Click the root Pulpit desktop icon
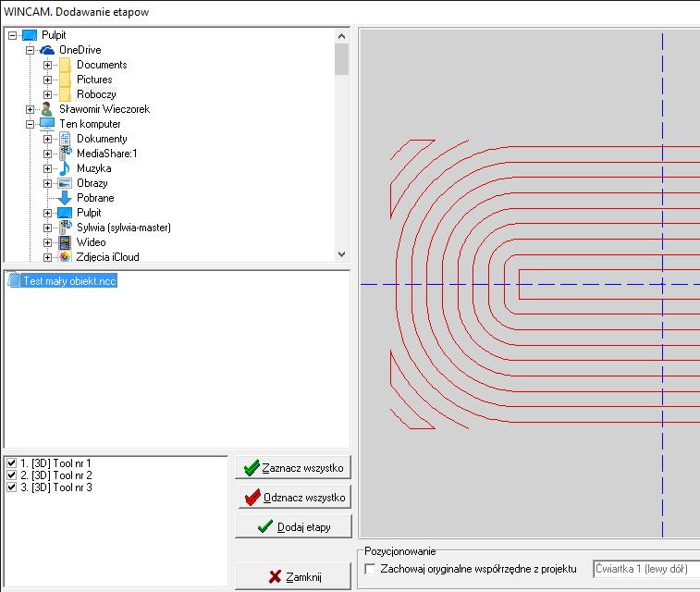 tap(30, 35)
